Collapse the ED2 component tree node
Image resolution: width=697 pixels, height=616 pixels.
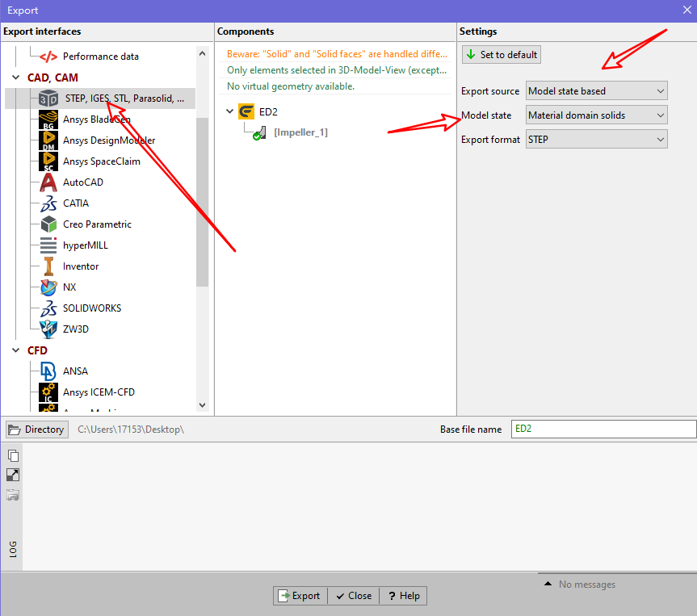pos(230,111)
